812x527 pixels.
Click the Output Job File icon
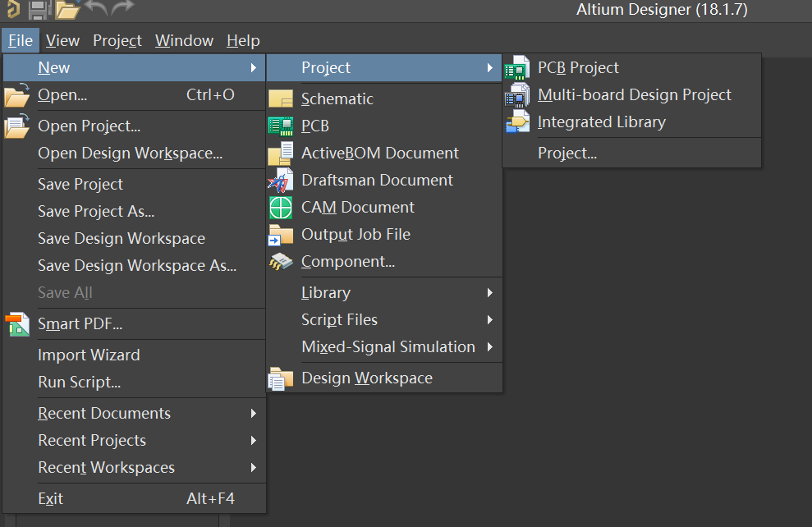click(x=281, y=235)
